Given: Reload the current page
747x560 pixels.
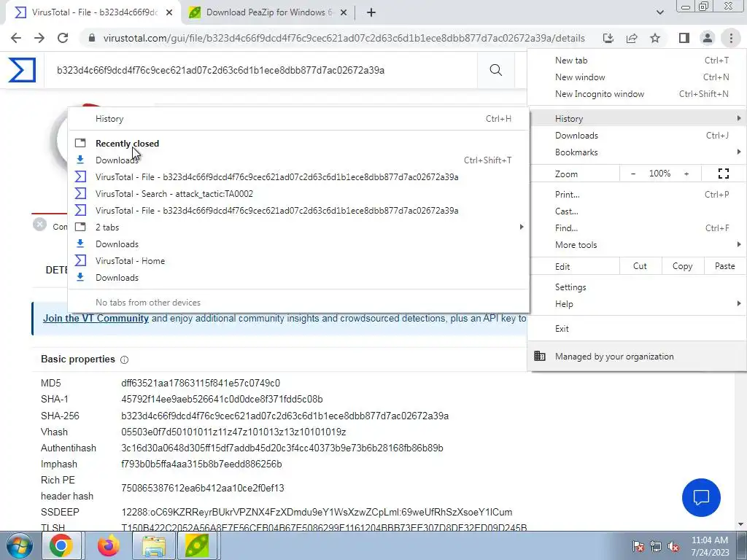Looking at the screenshot, I should (x=63, y=38).
